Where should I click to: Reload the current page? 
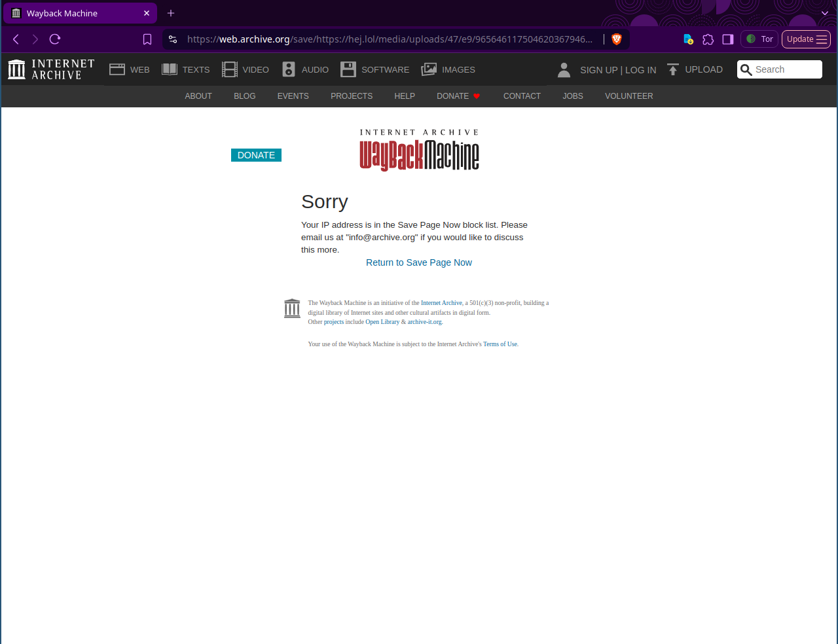(x=55, y=39)
